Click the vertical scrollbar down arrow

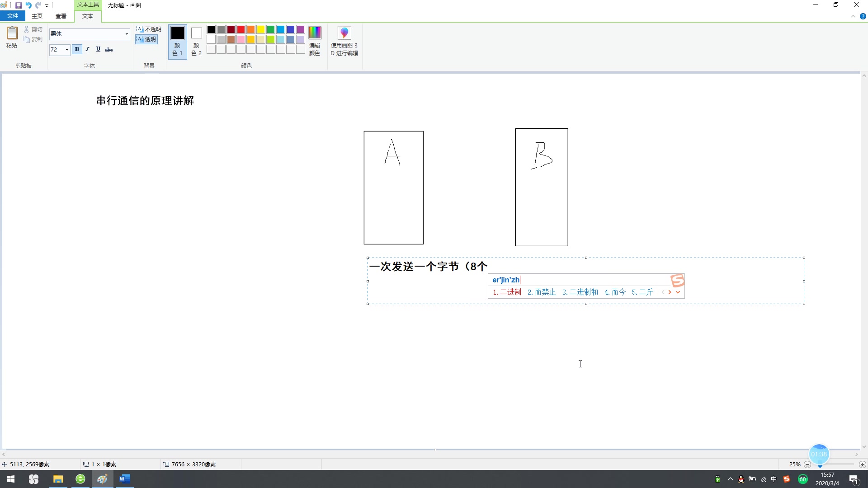click(864, 446)
